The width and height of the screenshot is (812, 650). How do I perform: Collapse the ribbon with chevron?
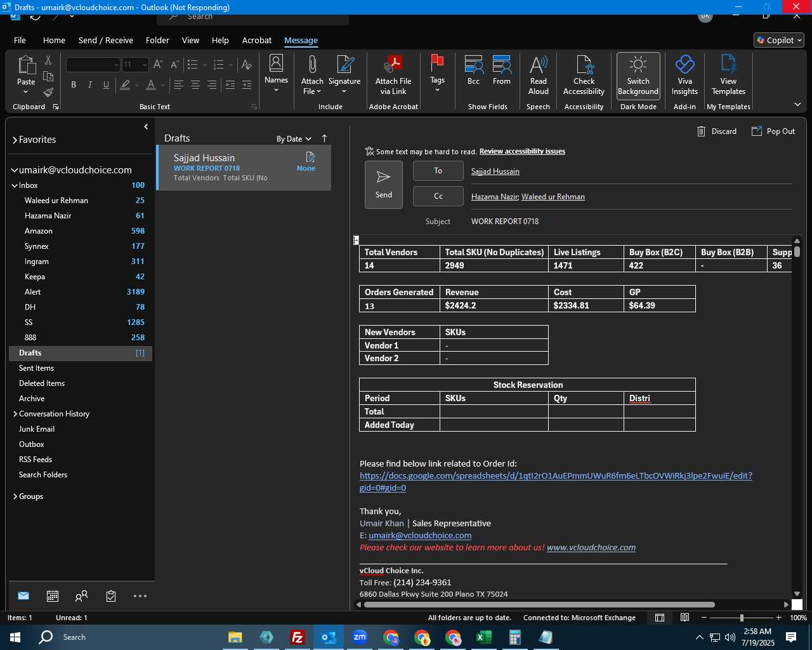[797, 104]
